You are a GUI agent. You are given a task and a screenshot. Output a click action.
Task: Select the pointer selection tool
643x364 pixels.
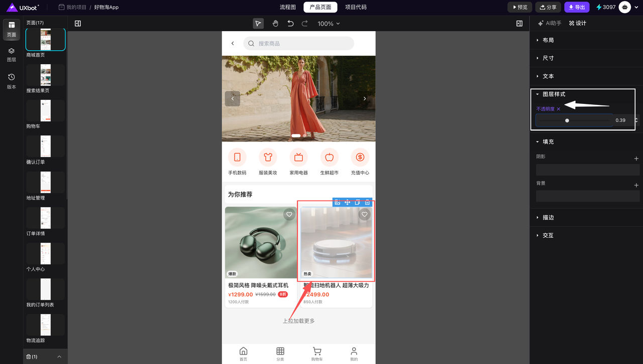pos(258,24)
